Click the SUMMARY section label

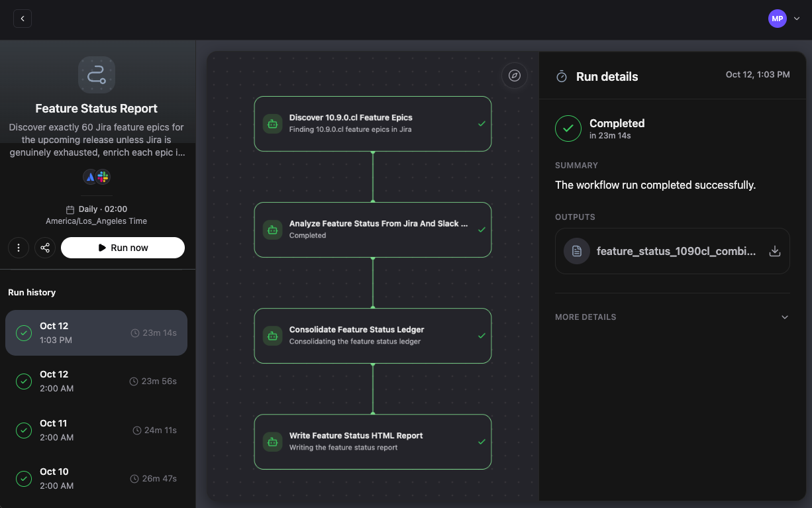tap(576, 166)
